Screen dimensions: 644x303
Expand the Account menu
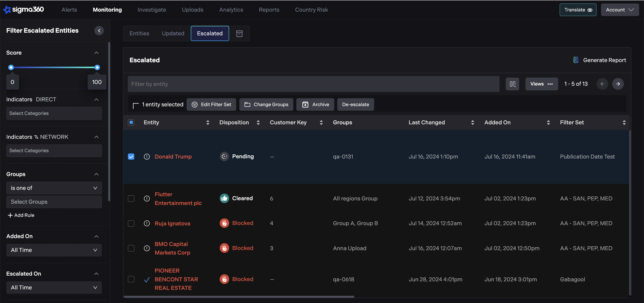click(x=620, y=10)
